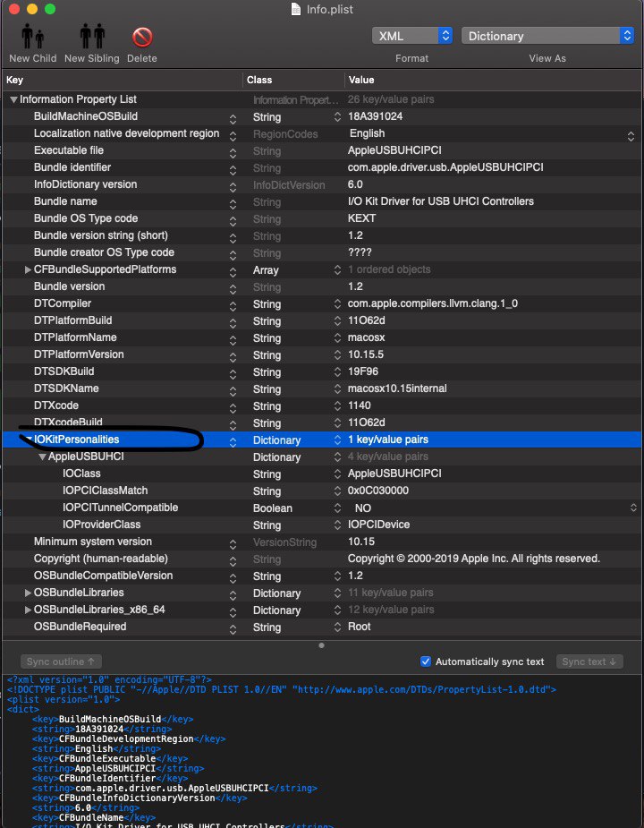Click class stepper on IOKitPersonalities row

[338, 440]
